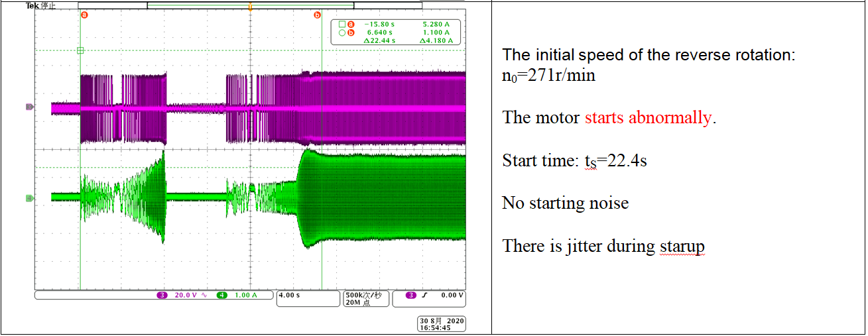The width and height of the screenshot is (868, 336).
Task: Click the cursor b value 1.100 A
Action: [x=436, y=32]
